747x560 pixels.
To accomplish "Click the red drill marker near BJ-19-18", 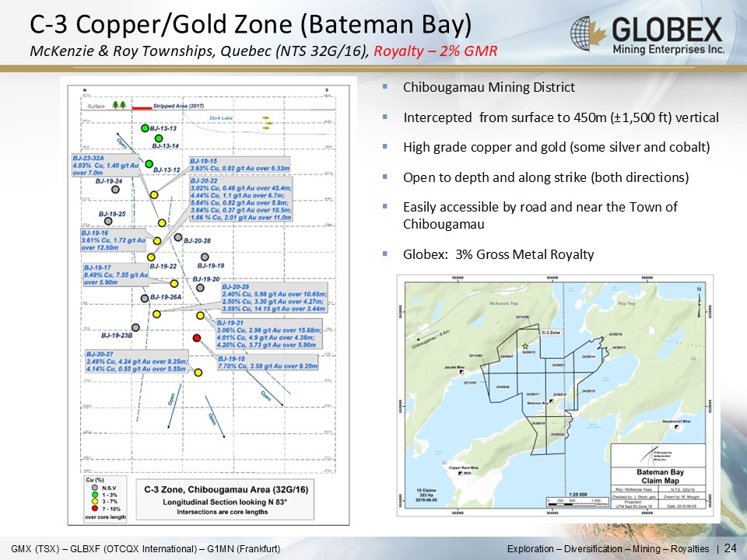I will pos(197,338).
